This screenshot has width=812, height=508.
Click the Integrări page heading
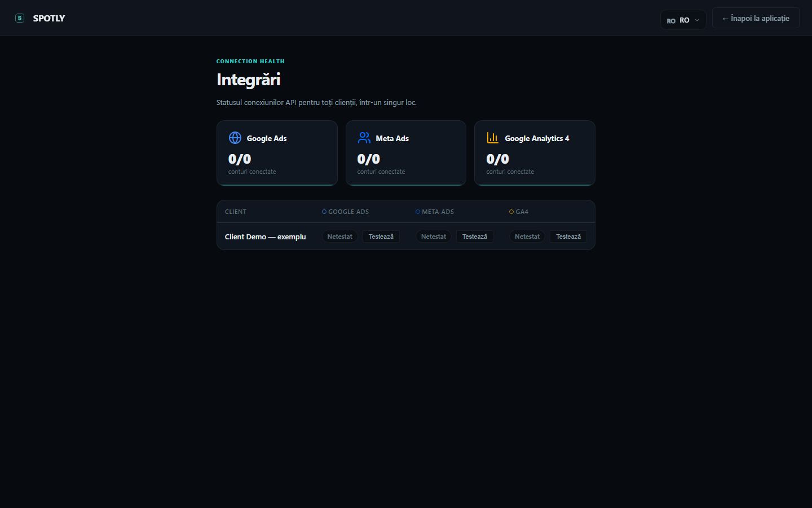(x=249, y=80)
